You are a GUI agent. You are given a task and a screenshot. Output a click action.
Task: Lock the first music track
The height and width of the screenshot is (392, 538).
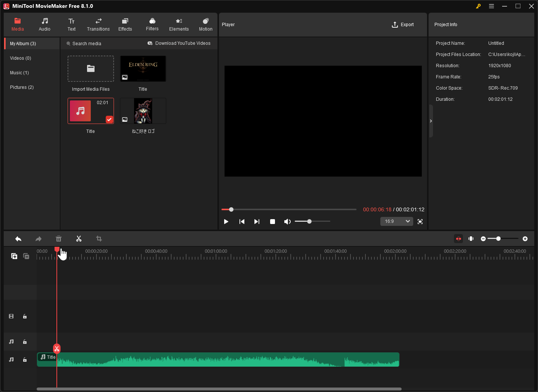coord(25,342)
